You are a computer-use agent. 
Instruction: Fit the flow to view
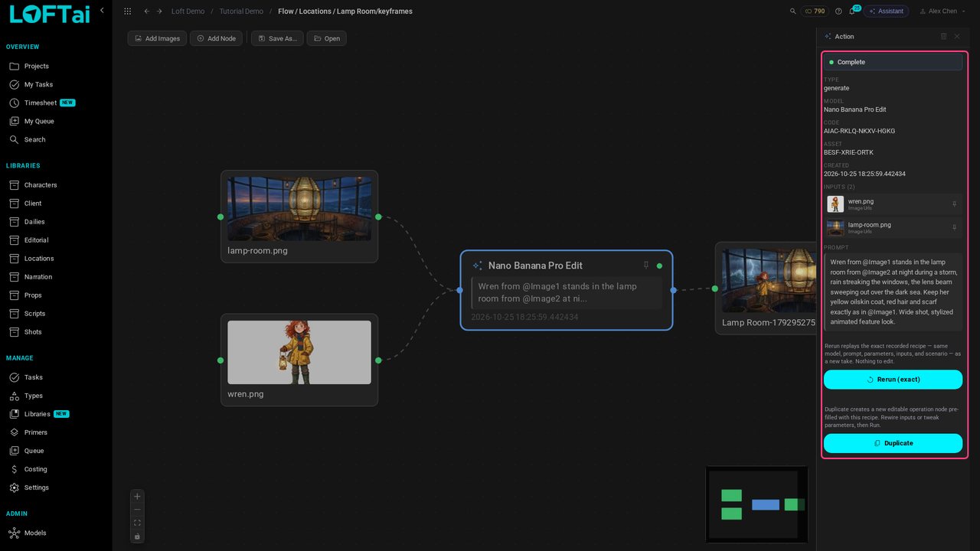(137, 523)
